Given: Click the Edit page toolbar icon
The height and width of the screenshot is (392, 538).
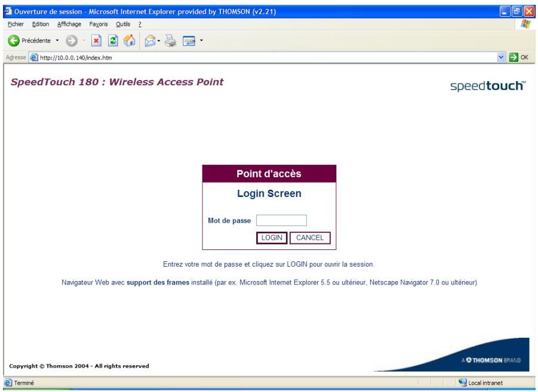Looking at the screenshot, I should (x=189, y=41).
